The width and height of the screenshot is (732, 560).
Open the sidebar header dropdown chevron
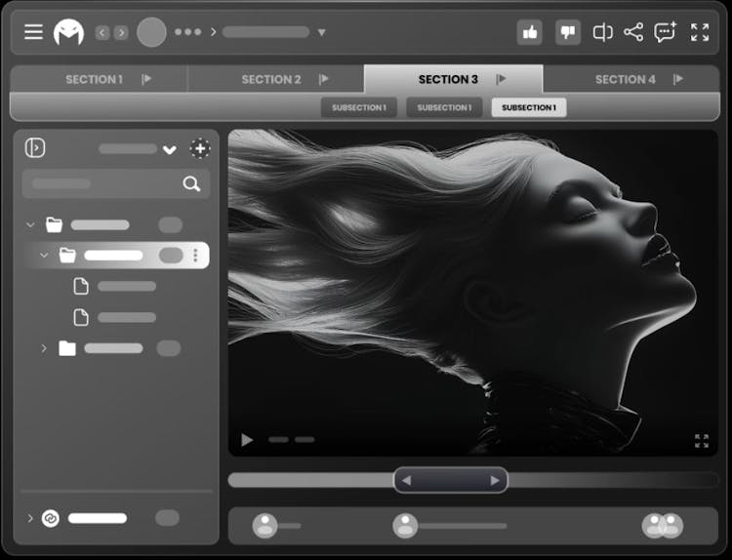click(x=170, y=149)
